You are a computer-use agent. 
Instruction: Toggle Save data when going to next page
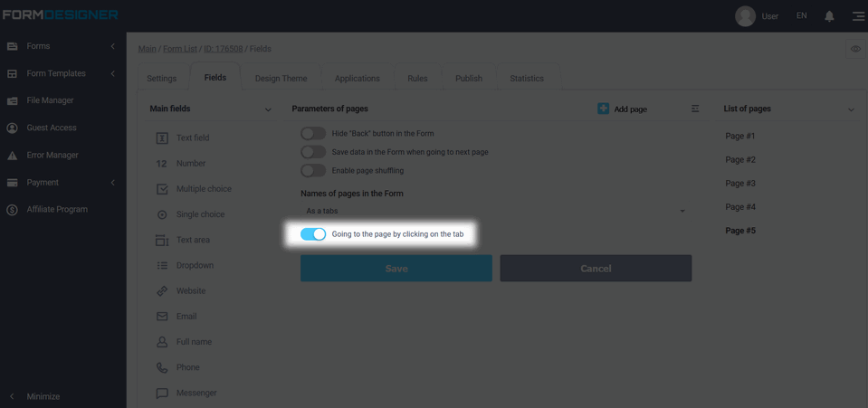pos(313,152)
